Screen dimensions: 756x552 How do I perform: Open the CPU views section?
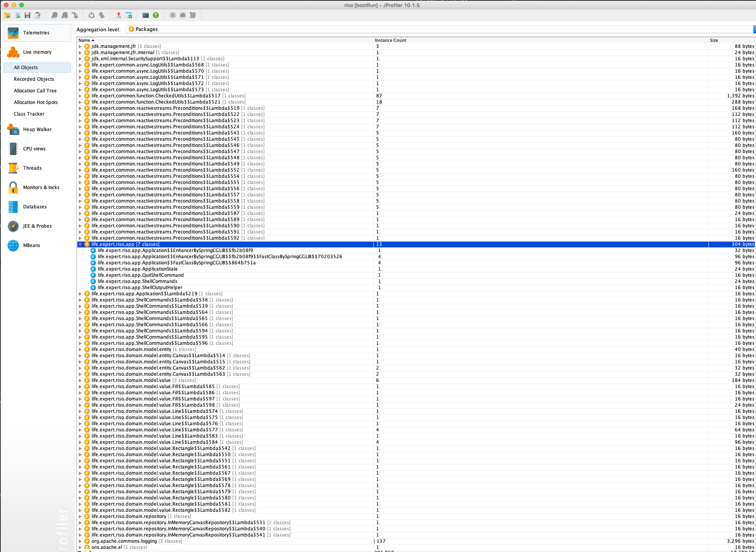(37, 149)
